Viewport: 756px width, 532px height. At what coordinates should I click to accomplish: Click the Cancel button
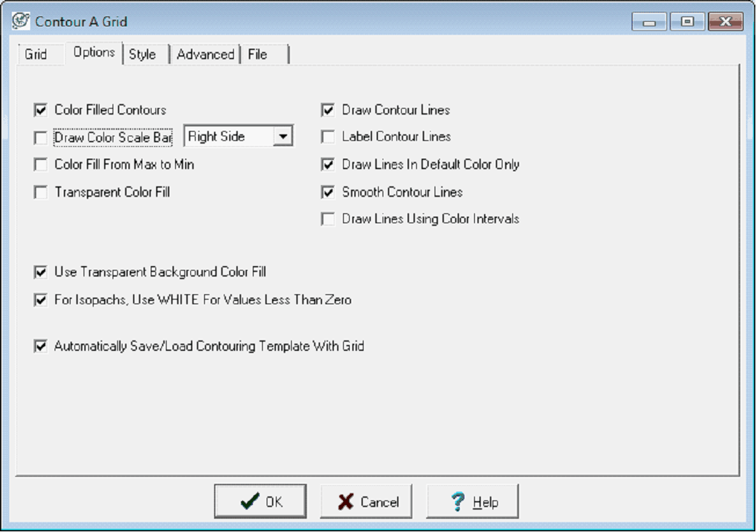coord(367,502)
